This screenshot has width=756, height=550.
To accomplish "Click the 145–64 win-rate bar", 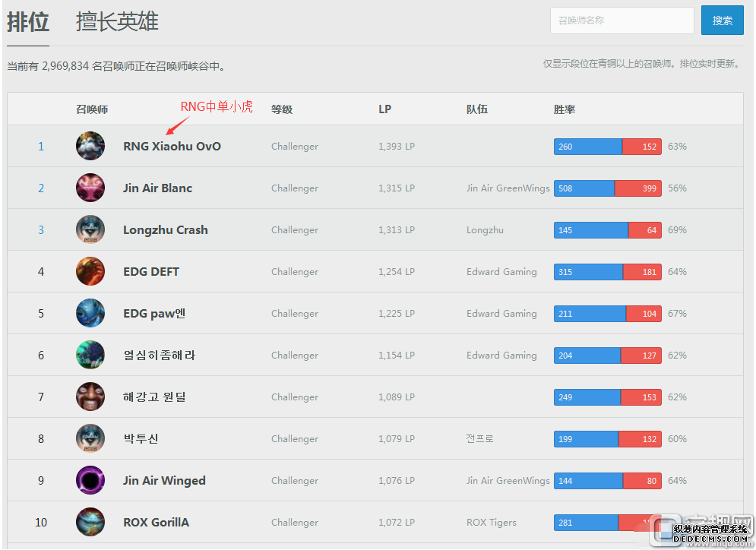I will point(608,230).
